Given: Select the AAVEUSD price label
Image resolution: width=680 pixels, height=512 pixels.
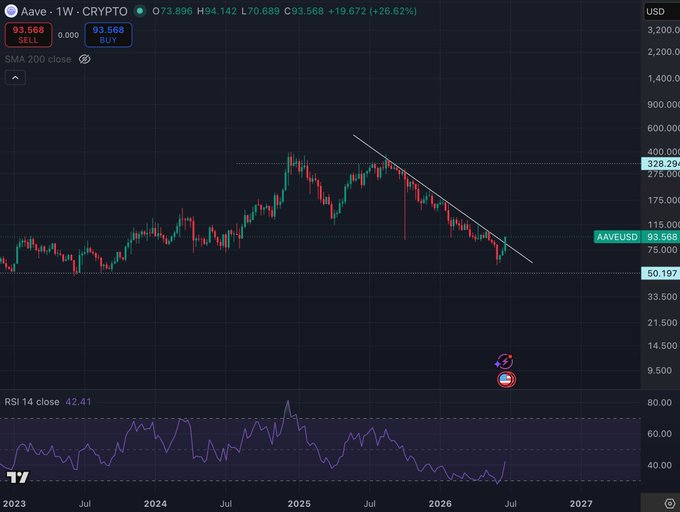Looking at the screenshot, I should (x=617, y=237).
